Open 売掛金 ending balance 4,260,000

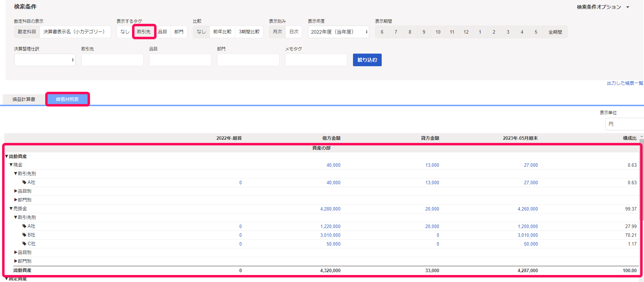528,209
